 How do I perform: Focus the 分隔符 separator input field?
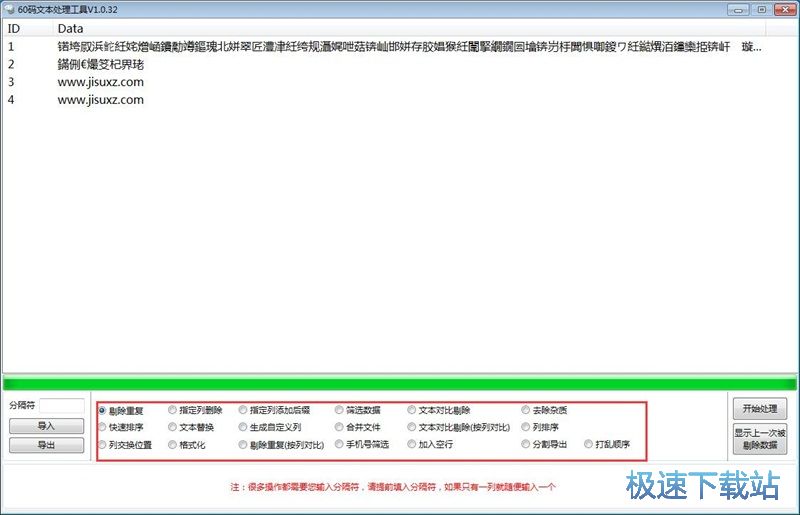tap(62, 406)
